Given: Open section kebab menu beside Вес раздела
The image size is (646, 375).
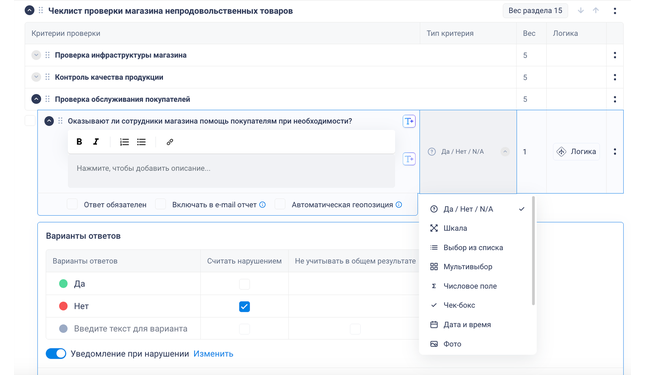Looking at the screenshot, I should pyautogui.click(x=615, y=11).
